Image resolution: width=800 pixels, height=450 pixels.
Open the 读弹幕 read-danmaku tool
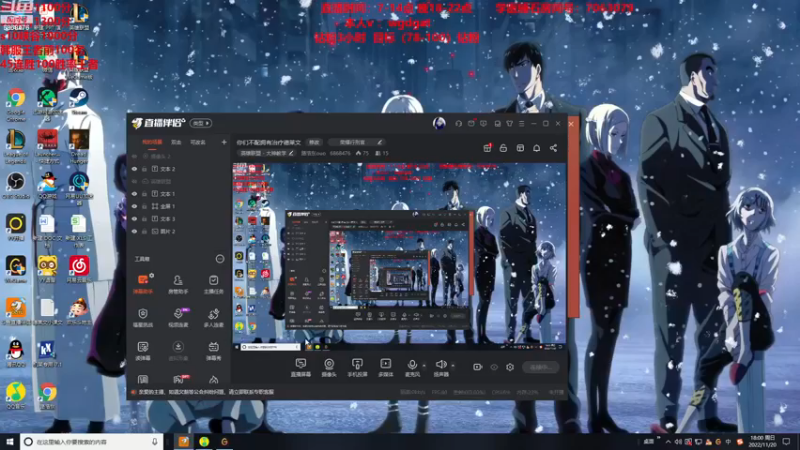[143, 351]
